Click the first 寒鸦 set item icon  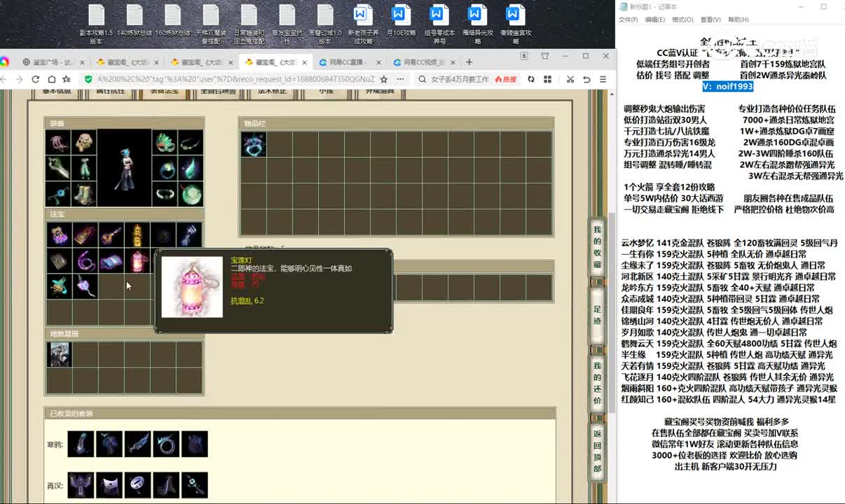tap(81, 444)
